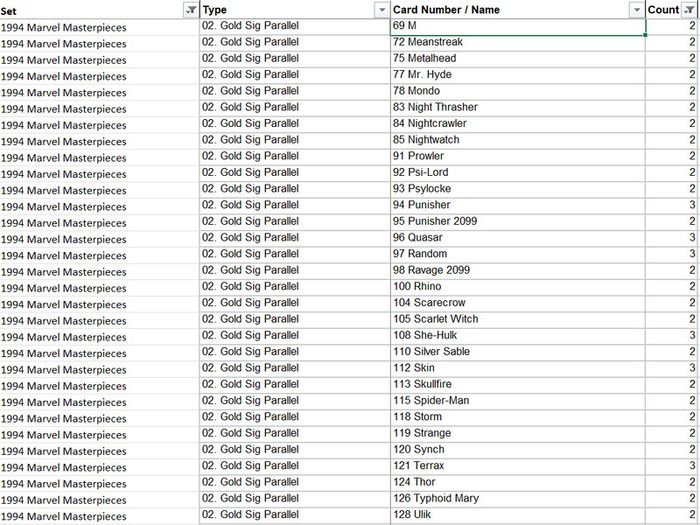Select the 119 Strange cell
This screenshot has width=700, height=525.
tap(518, 433)
